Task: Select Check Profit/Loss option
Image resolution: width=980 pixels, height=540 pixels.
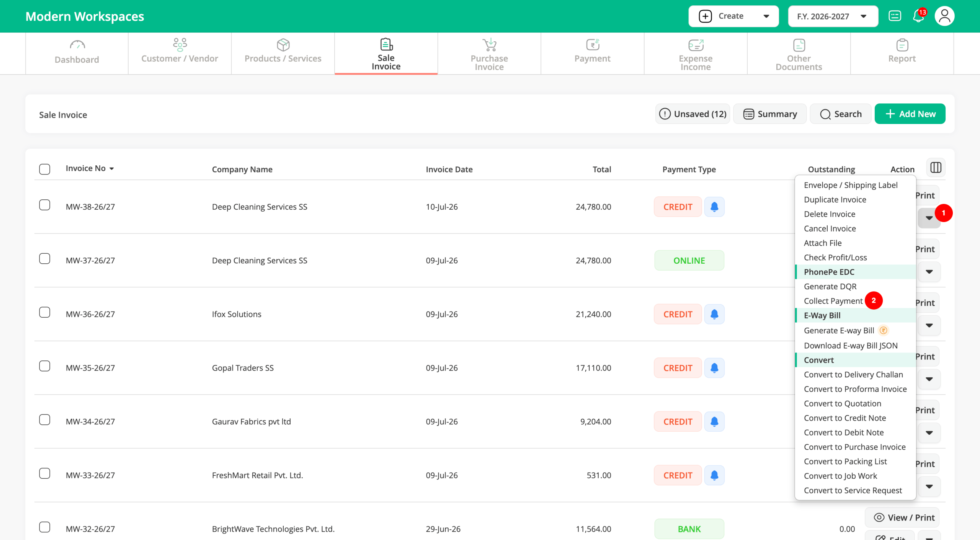Action: 855,258
